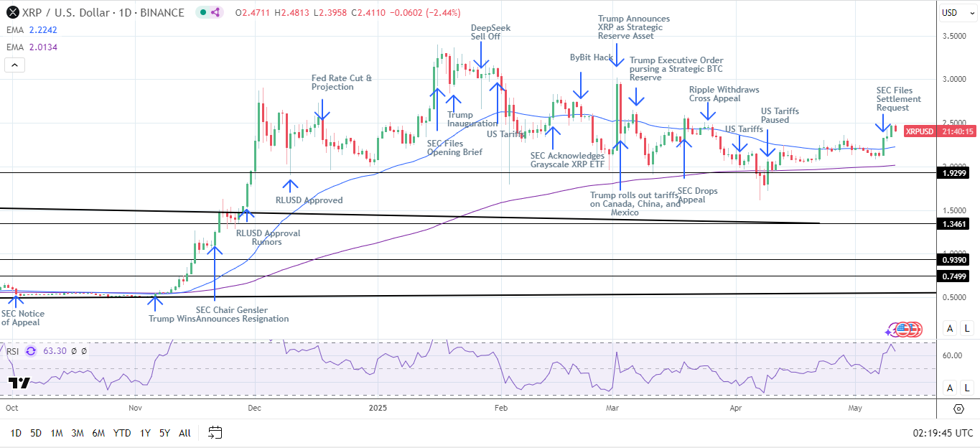
Task: Select the 5D time range
Action: pos(36,433)
